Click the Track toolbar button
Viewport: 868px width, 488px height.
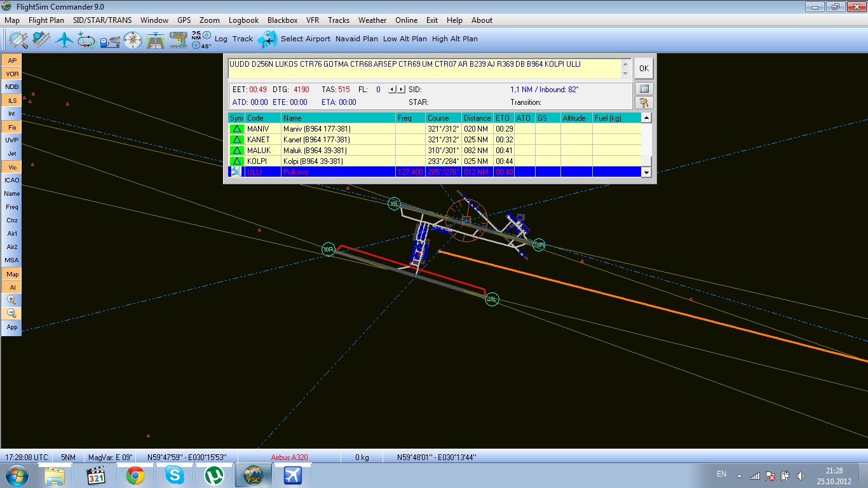click(x=243, y=39)
